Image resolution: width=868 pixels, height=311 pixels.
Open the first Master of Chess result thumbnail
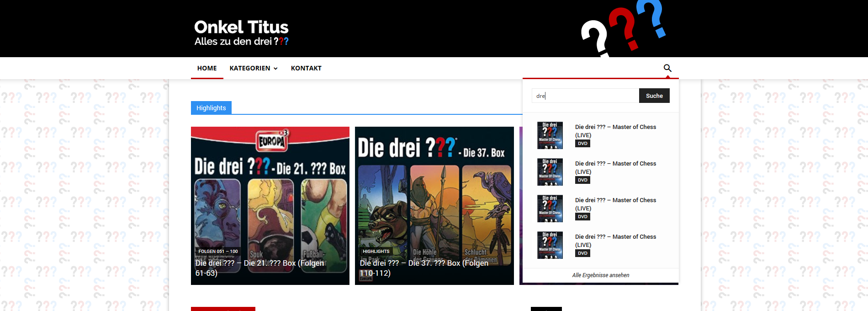tap(550, 135)
